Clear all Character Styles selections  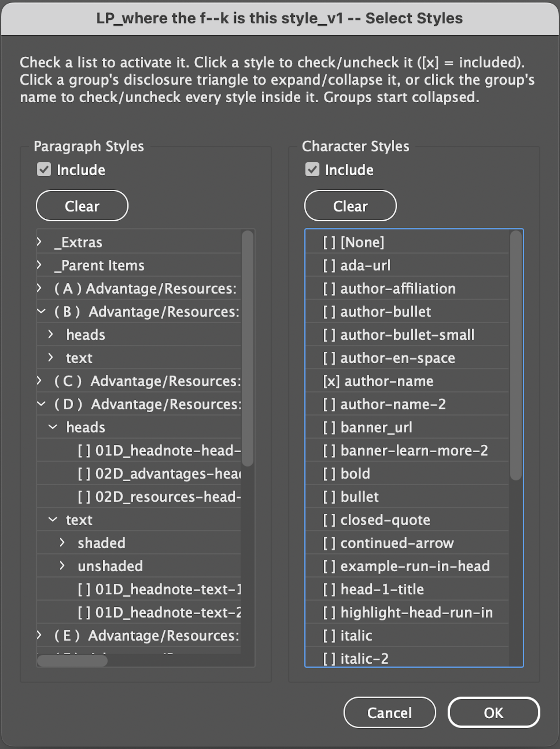(350, 206)
